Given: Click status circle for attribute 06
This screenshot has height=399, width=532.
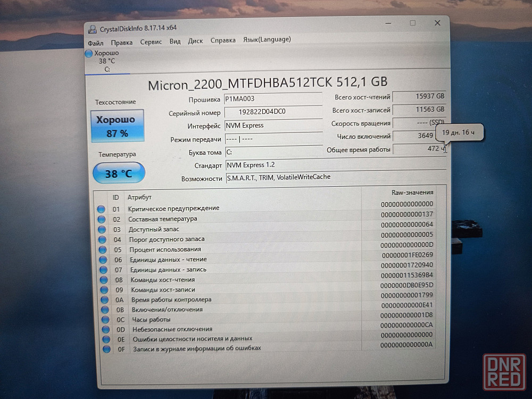Looking at the screenshot, I should (x=103, y=260).
